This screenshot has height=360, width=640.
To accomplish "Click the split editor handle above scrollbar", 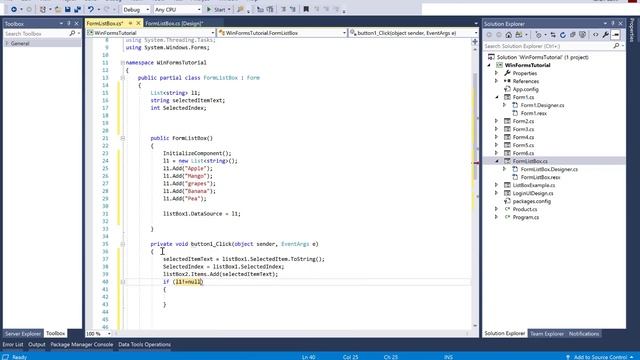I will (x=475, y=42).
